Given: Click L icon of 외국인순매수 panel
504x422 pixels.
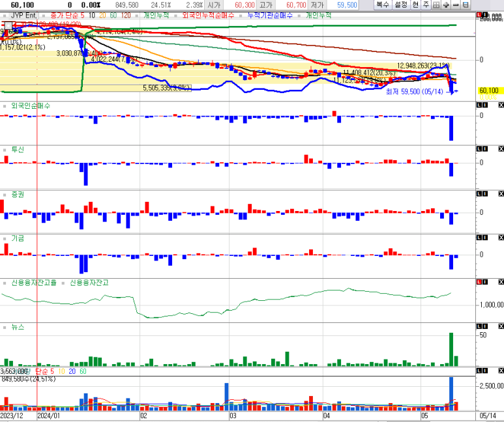Looking at the screenshot, I should [x=479, y=105].
